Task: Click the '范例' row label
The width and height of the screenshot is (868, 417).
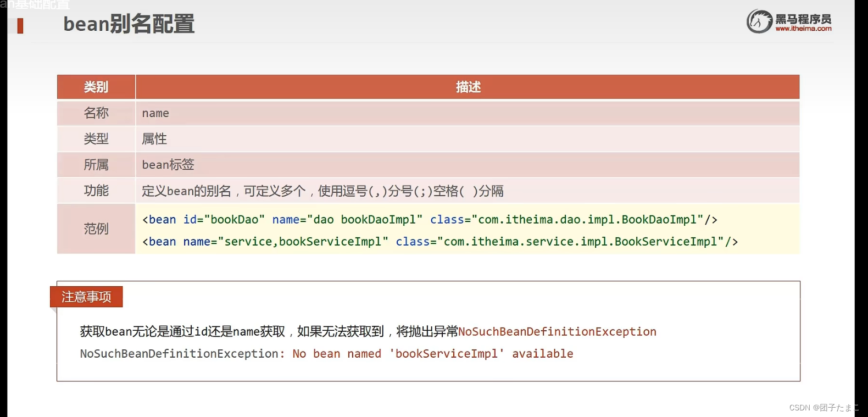Action: click(x=96, y=229)
